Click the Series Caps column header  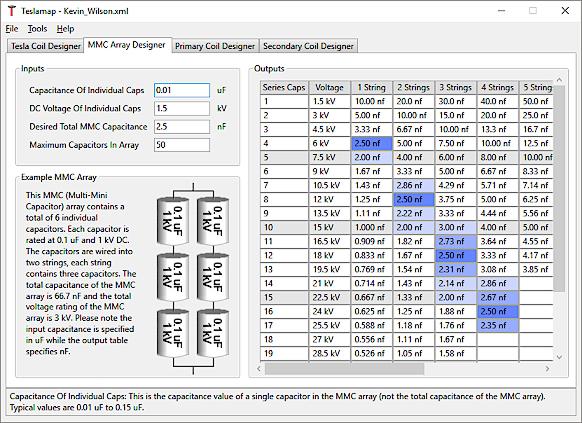pos(284,88)
